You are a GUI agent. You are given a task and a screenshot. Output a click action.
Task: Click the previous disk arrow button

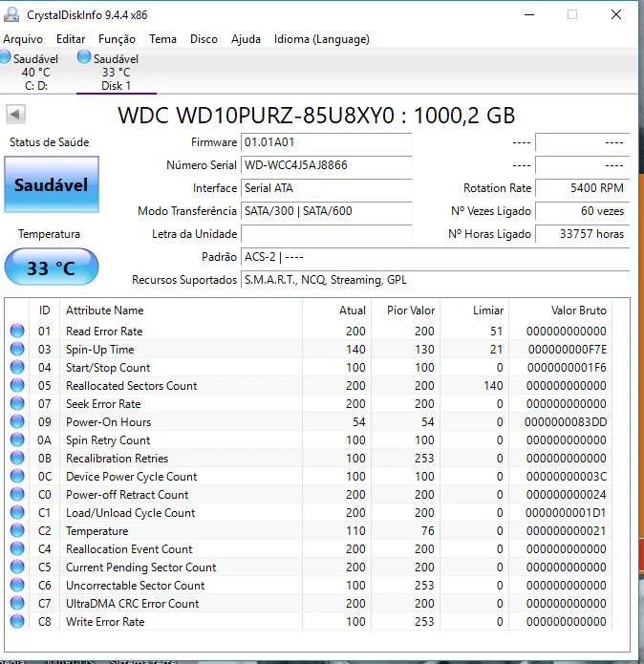tap(15, 114)
